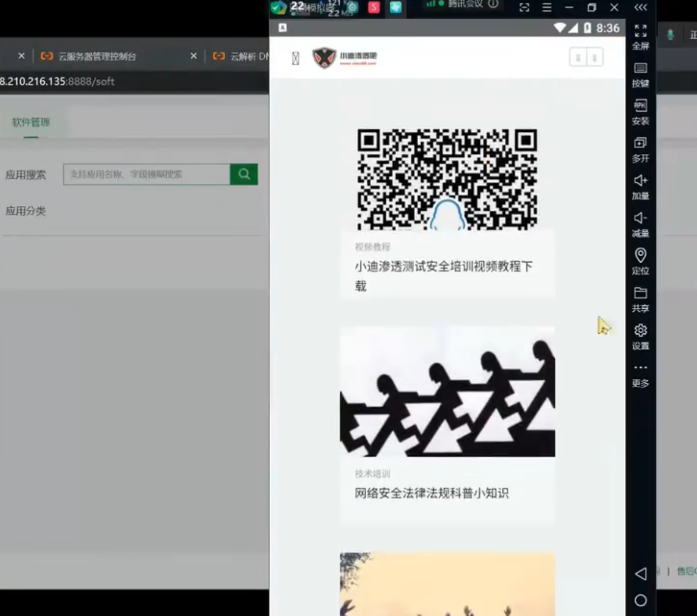Open 小迪渗透测试安全培训视频教程下载 article link
697x616 pixels.
pyautogui.click(x=444, y=276)
